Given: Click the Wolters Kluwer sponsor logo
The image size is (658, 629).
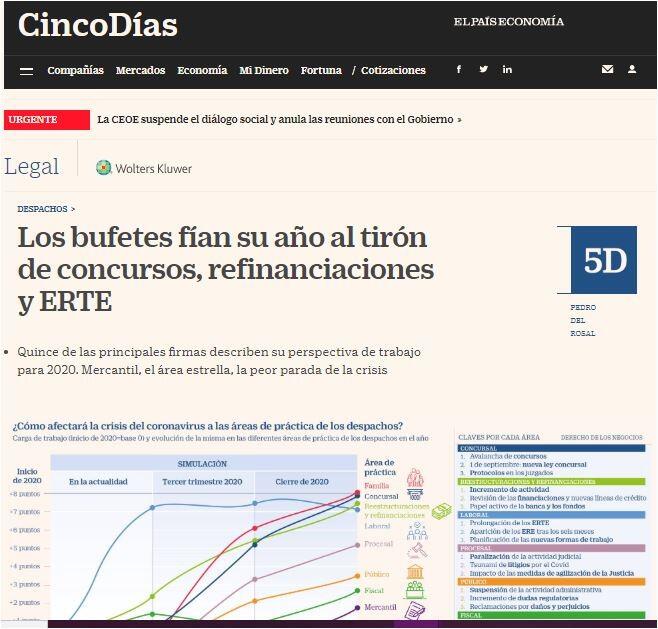Looking at the screenshot, I should pos(144,168).
